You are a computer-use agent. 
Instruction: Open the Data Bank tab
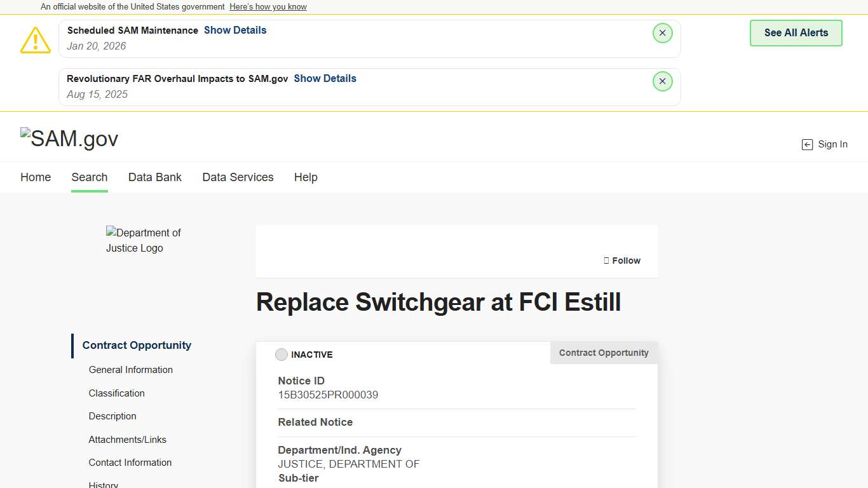point(155,177)
